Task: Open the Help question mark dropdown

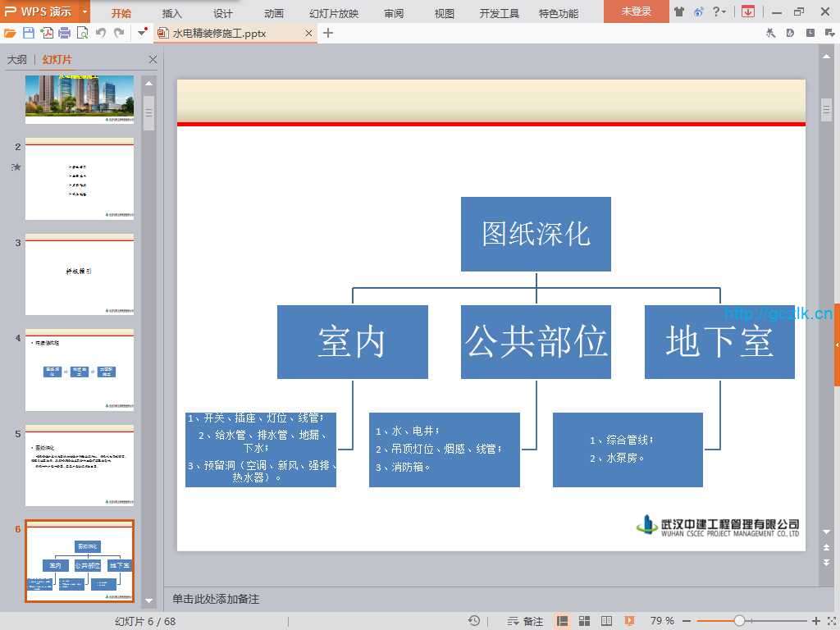Action: (x=719, y=11)
